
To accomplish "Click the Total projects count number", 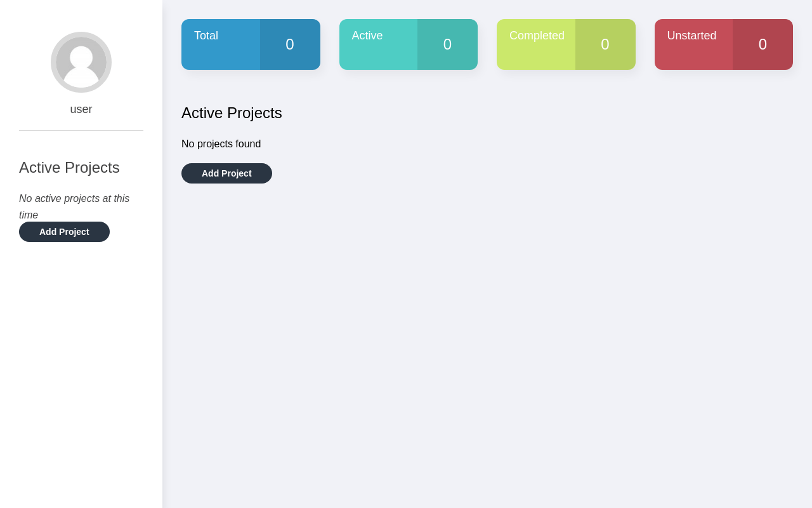I will coord(290,44).
